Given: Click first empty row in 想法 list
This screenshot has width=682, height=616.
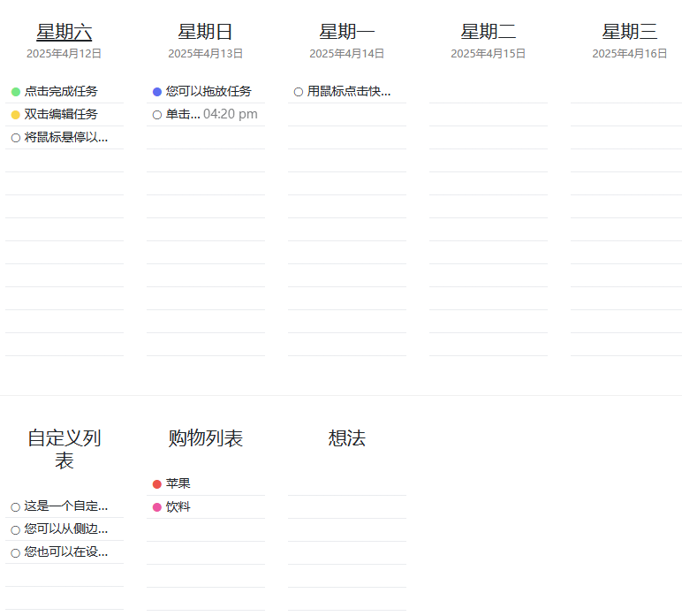Looking at the screenshot, I should pyautogui.click(x=346, y=484).
